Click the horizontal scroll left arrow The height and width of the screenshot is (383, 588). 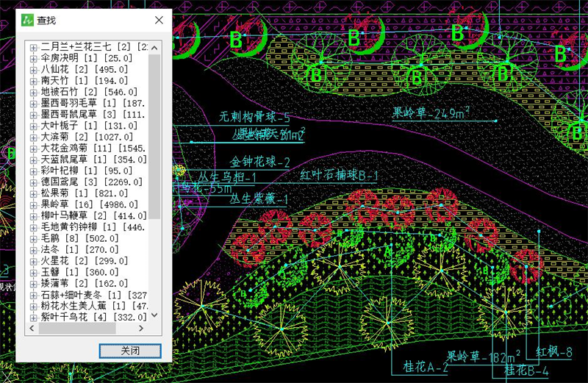coord(32,328)
